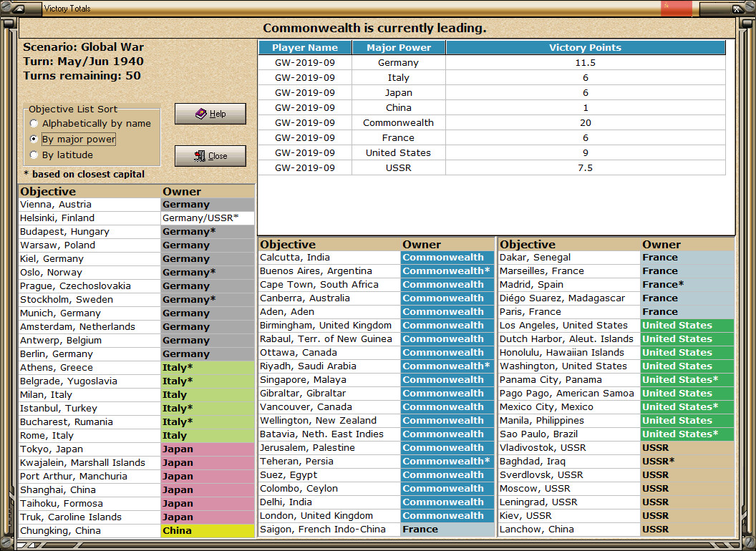The width and height of the screenshot is (756, 551).
Task: Select the Germany row in victory table
Action: point(492,63)
